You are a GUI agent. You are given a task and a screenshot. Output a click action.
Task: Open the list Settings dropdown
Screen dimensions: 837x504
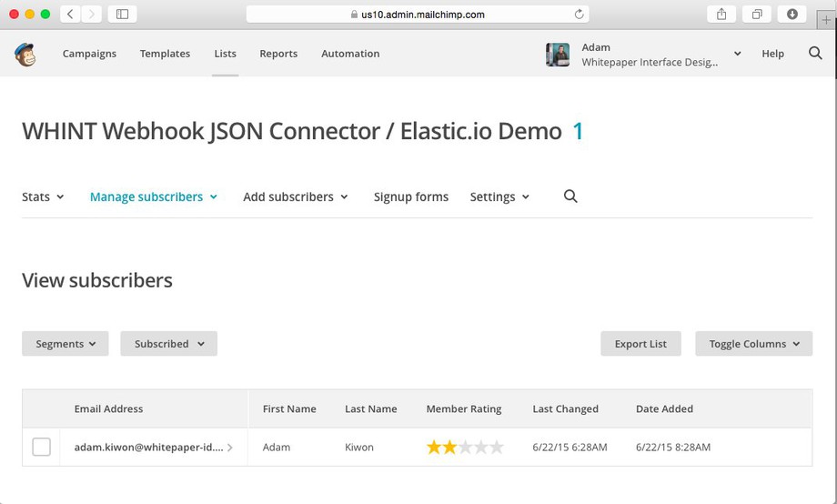point(499,197)
